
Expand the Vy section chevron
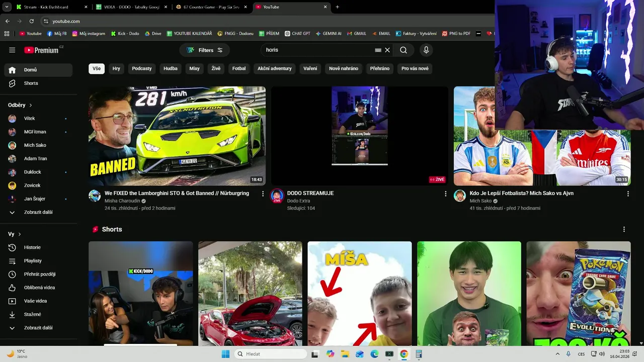tap(20, 234)
